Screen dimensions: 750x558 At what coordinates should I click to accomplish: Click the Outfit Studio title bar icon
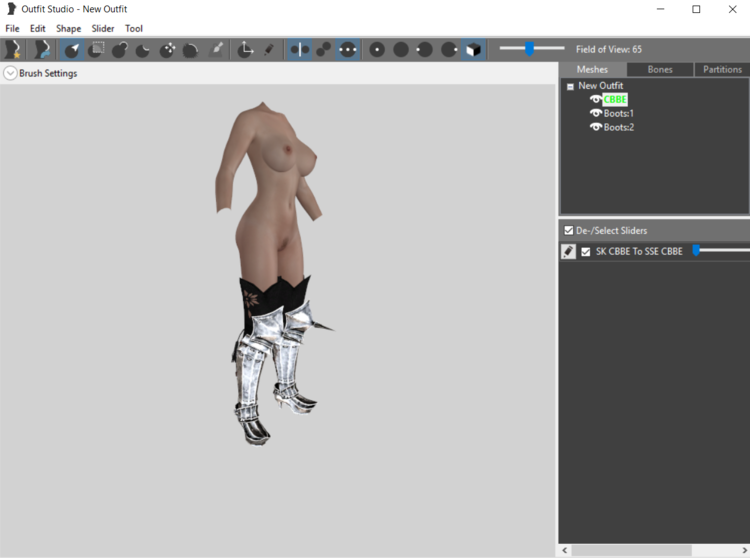coord(11,9)
